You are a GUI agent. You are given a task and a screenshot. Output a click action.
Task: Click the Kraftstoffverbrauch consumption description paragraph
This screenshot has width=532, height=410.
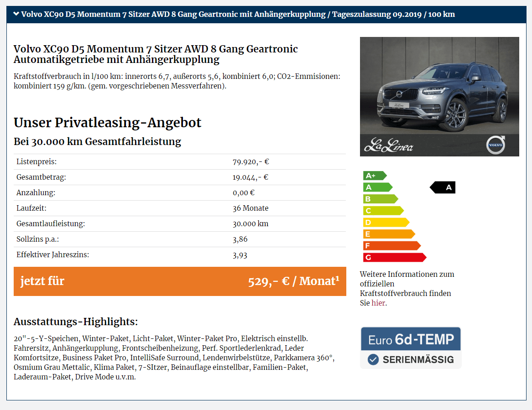point(177,81)
